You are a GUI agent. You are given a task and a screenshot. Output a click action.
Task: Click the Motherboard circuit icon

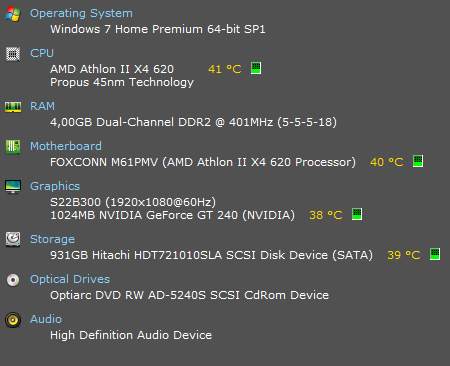(13, 147)
